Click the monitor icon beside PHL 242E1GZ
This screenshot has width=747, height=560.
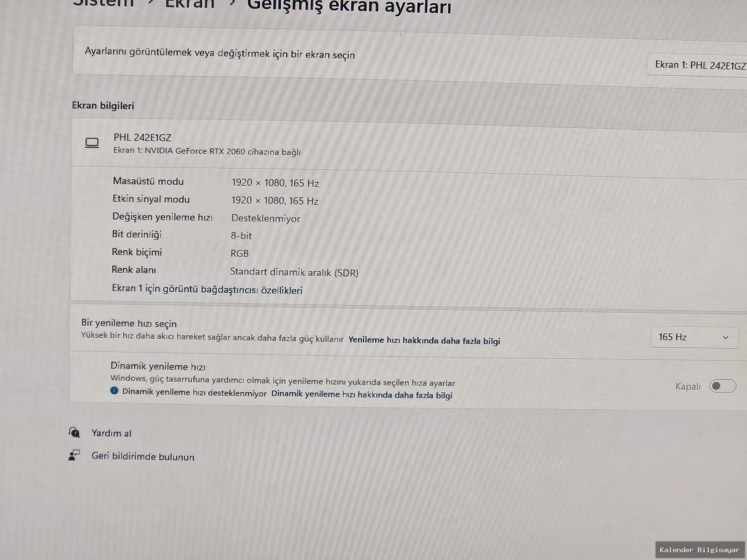92,143
